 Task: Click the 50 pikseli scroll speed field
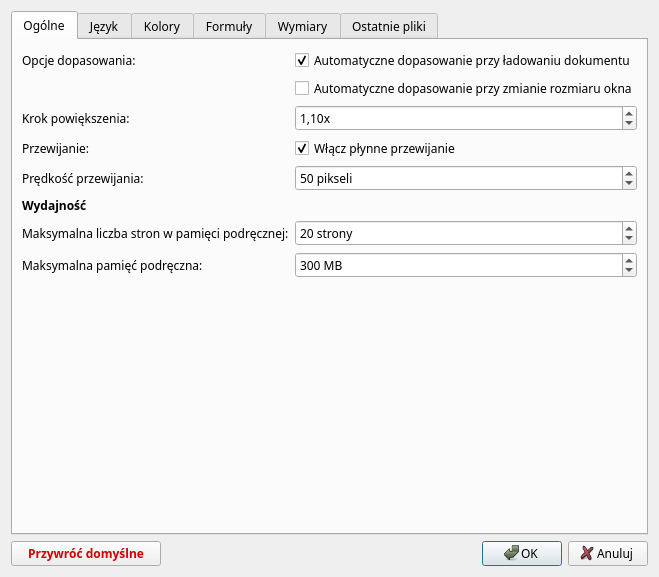(457, 178)
